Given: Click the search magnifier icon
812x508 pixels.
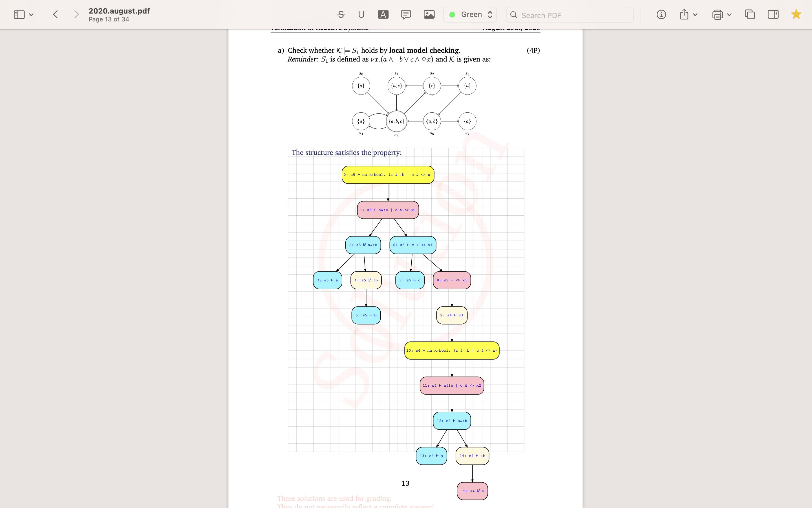Looking at the screenshot, I should (x=513, y=15).
